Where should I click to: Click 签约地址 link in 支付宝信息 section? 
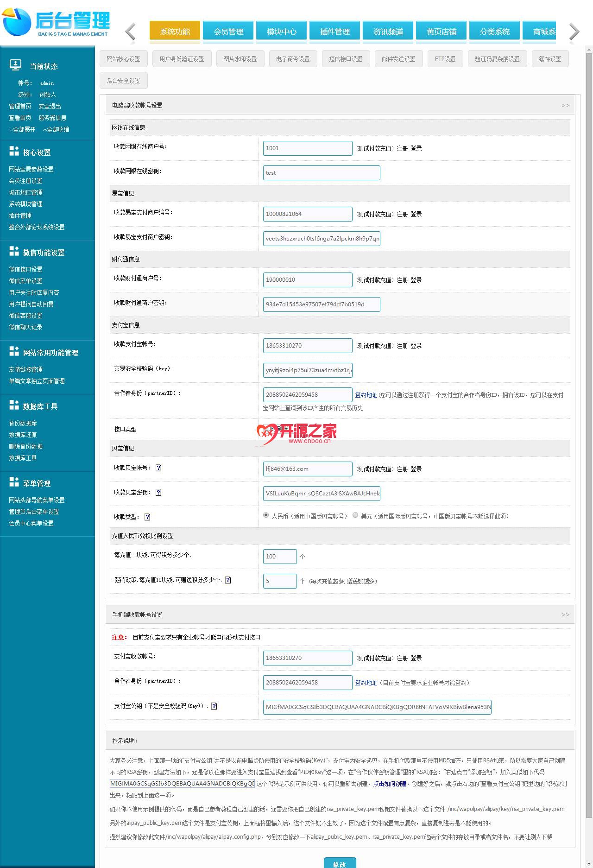(366, 395)
